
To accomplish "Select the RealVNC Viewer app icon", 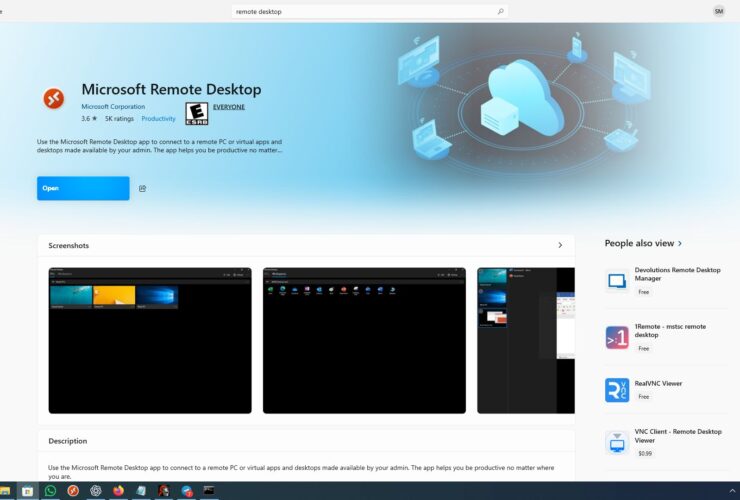I will tap(617, 390).
